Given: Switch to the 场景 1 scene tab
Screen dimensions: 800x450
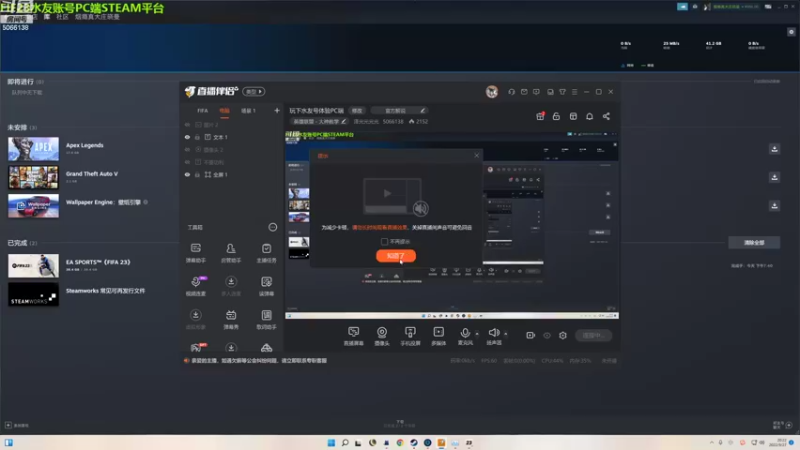Looking at the screenshot, I should pyautogui.click(x=248, y=111).
